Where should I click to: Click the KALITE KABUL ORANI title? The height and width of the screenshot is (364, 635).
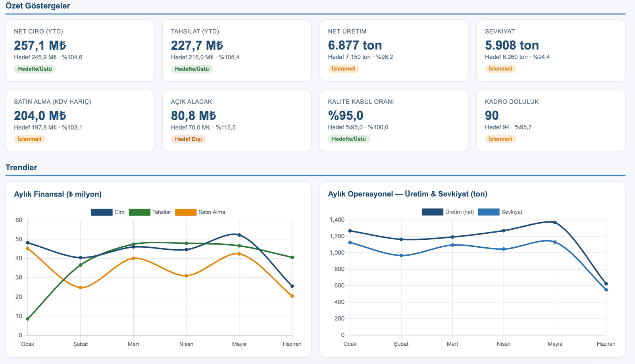coord(361,102)
